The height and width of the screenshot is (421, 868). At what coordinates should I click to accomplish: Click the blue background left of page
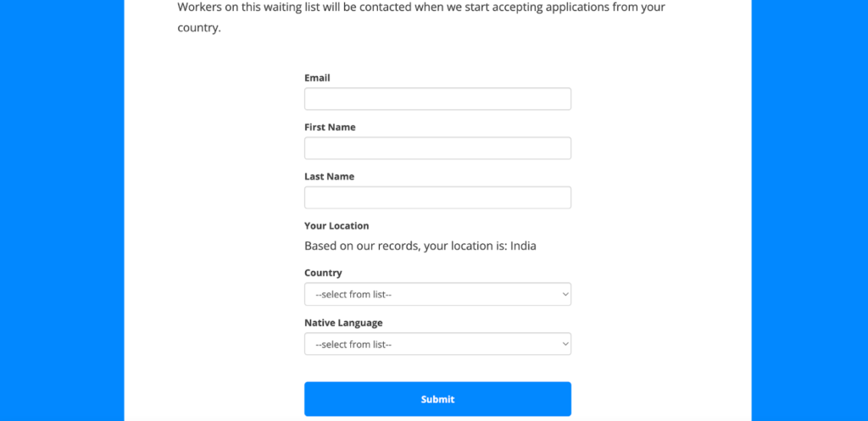point(62,210)
